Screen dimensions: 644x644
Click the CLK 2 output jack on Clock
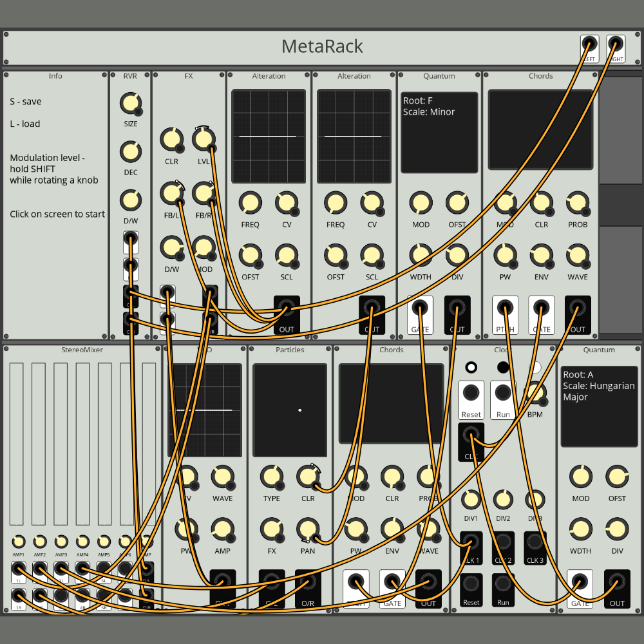coord(503,542)
